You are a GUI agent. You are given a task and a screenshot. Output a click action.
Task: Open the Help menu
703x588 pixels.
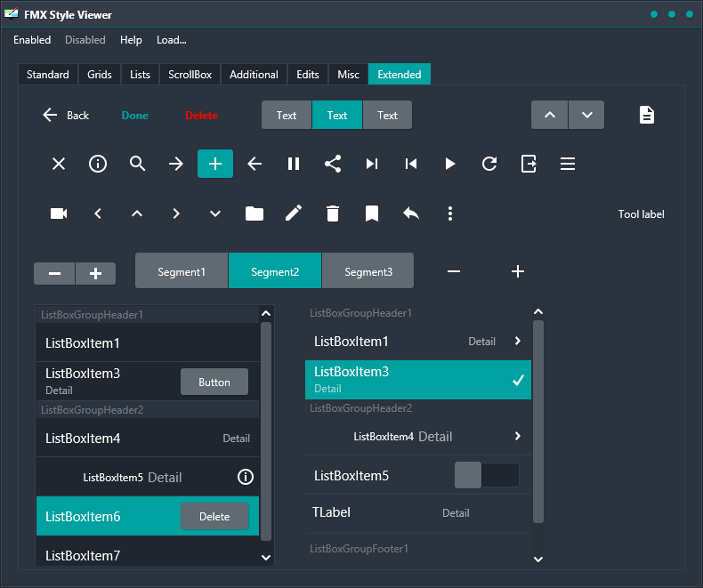tap(131, 40)
